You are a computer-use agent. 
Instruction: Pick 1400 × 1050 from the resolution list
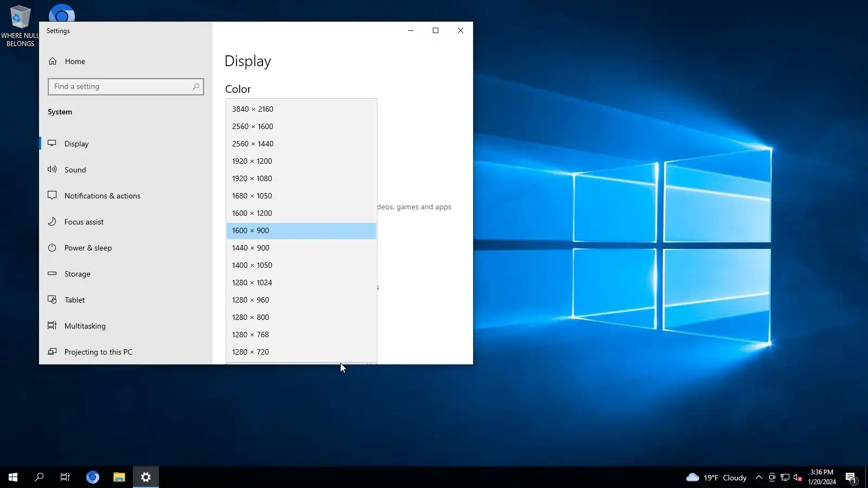(302, 265)
